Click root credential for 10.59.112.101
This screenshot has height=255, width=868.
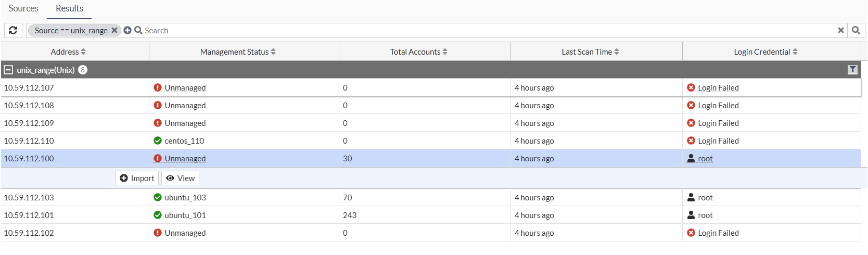tap(705, 215)
